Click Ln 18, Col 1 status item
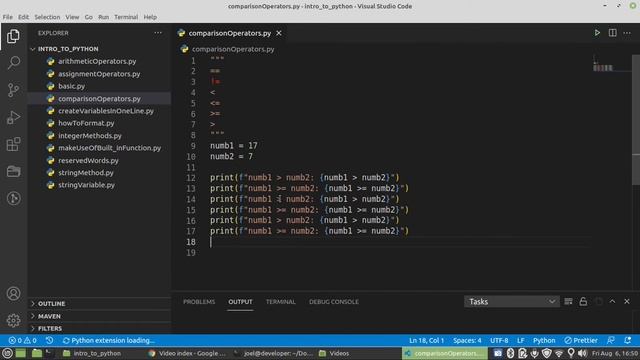This screenshot has width=640, height=360. (x=426, y=340)
